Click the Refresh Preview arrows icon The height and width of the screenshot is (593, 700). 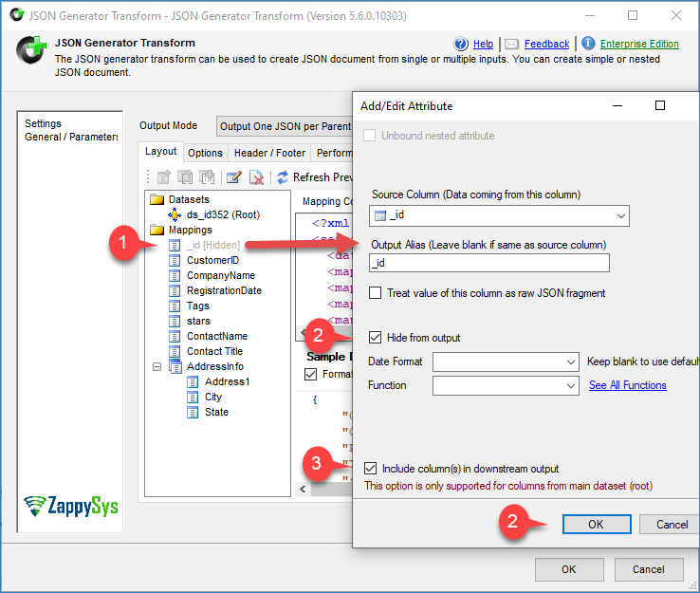pos(283,177)
